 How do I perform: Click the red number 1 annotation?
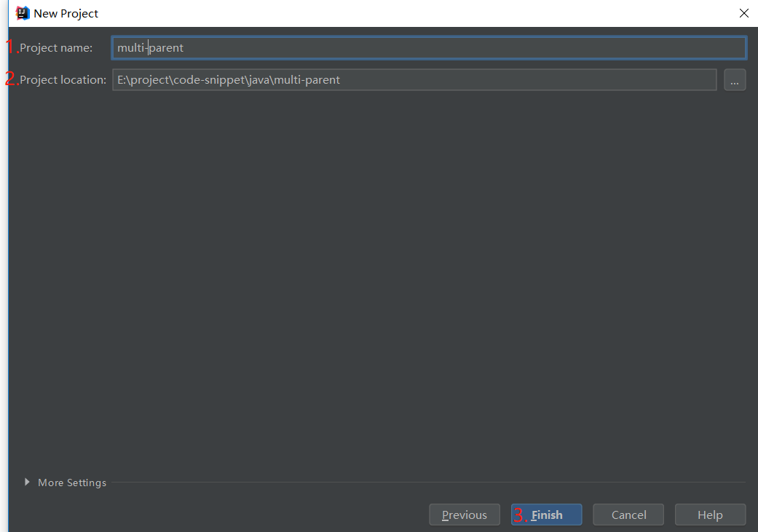[12, 48]
